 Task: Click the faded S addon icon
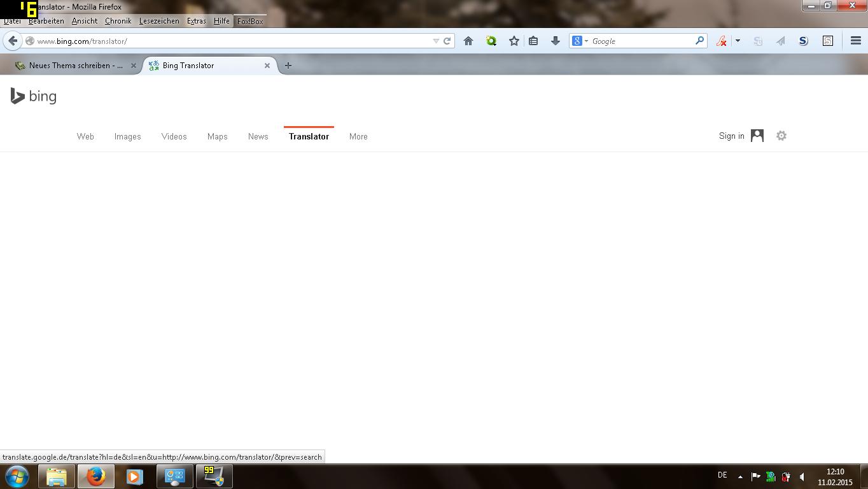pos(758,41)
